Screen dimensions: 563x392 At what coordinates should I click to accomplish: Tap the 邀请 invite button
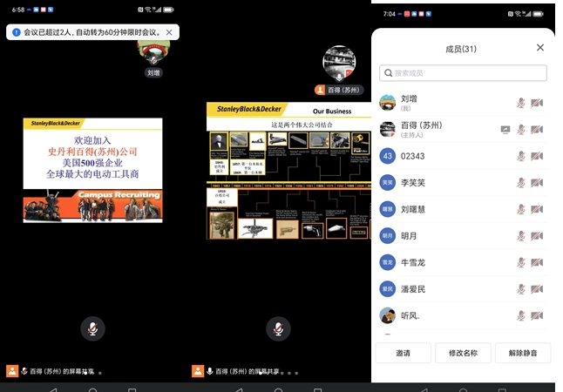click(x=403, y=353)
